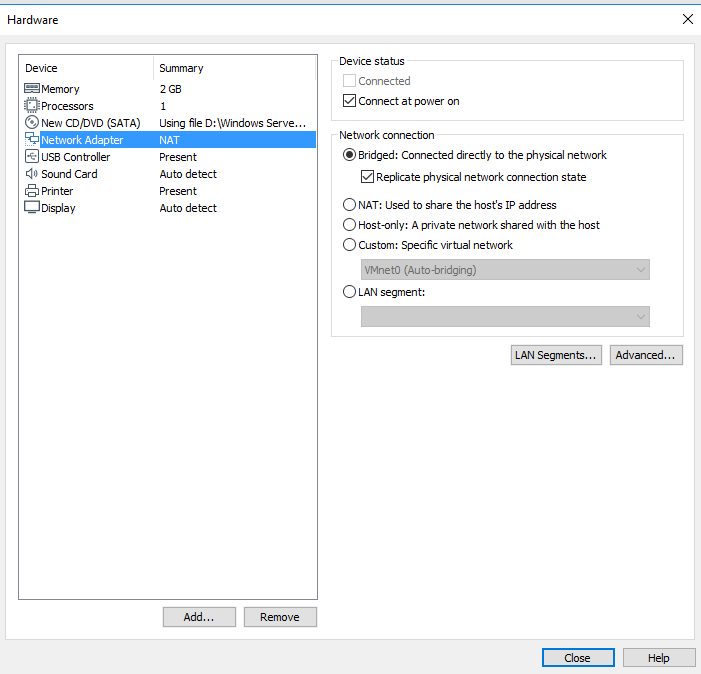Select the Processors device row
This screenshot has width=701, height=674.
point(170,106)
